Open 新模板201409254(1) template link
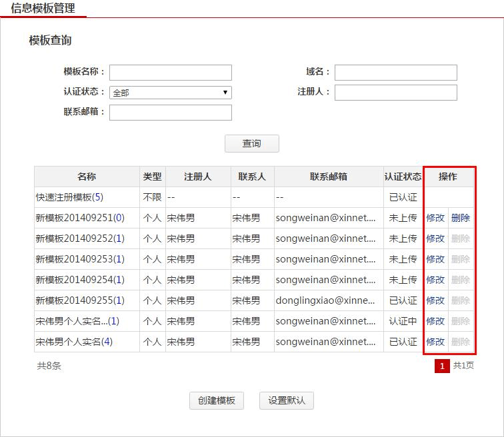The height and width of the screenshot is (437, 504). click(80, 280)
